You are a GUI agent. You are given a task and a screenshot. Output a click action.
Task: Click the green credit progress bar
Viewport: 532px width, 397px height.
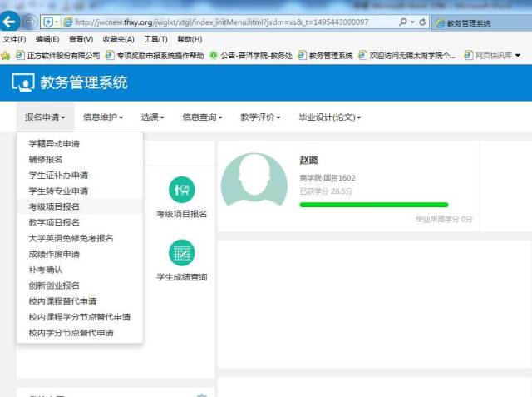pyautogui.click(x=374, y=205)
